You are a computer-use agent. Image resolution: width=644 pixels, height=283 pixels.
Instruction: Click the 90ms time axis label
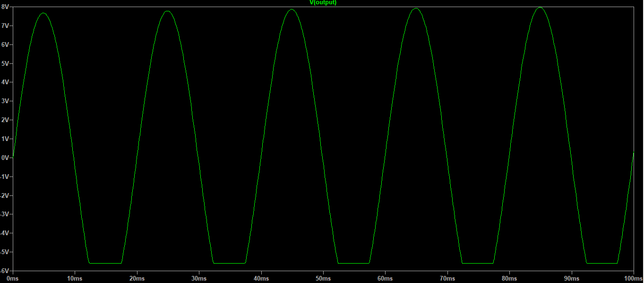(x=572, y=278)
